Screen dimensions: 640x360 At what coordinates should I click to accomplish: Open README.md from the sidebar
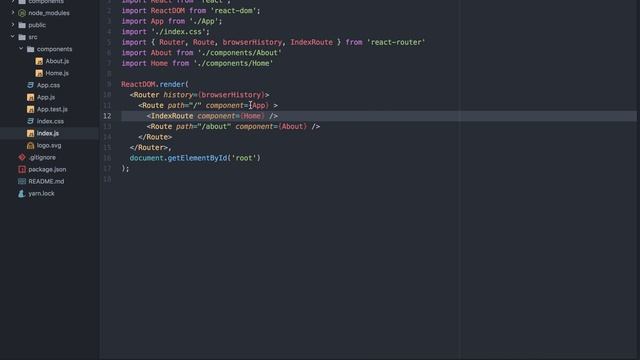pyautogui.click(x=46, y=181)
